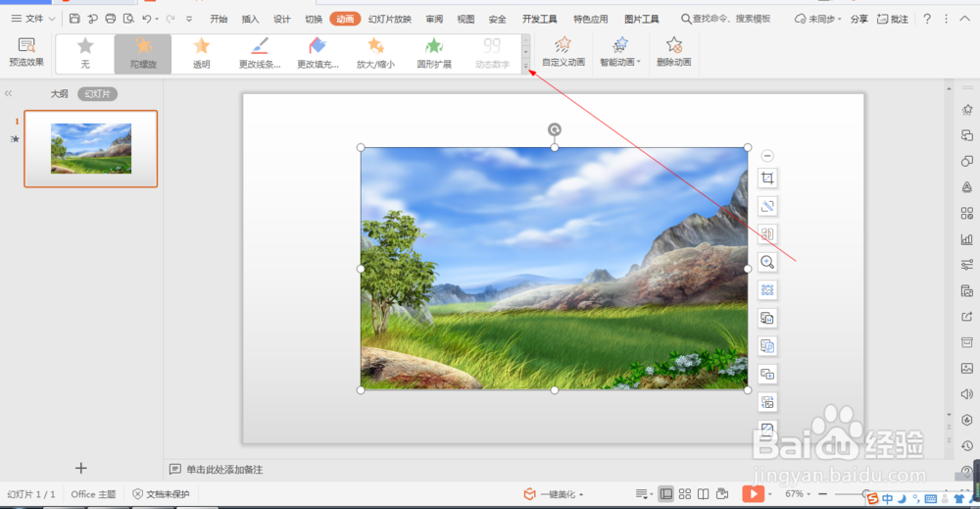Screen dimensions: 980x509
Task: Open the 一键美化 one-click beautify menu
Action: tap(555, 494)
